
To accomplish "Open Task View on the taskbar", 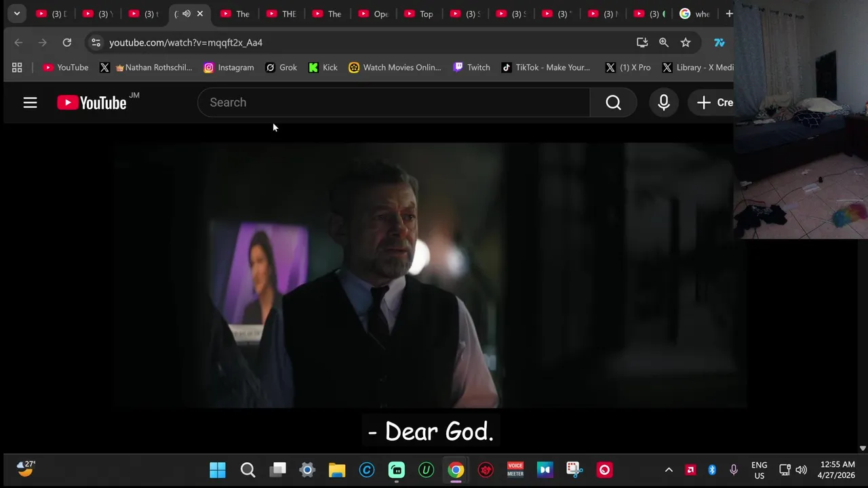I will pos(278,470).
